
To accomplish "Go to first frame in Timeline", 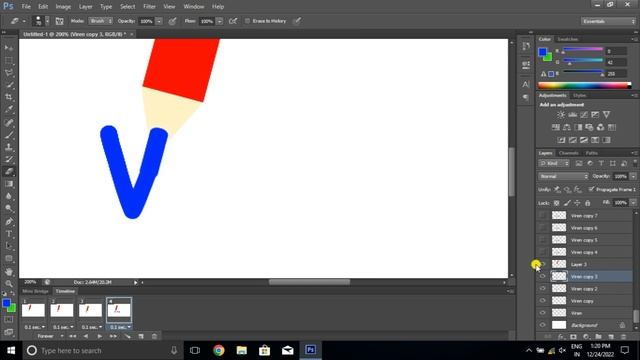I will click(73, 336).
